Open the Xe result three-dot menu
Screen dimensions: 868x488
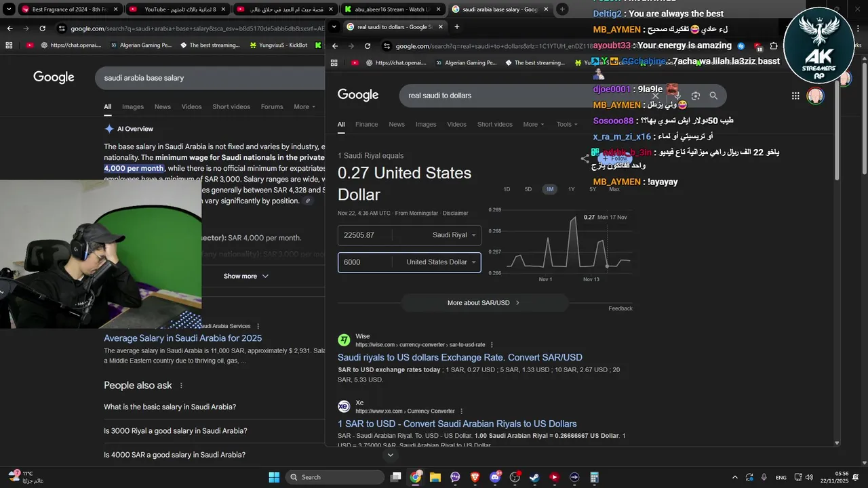click(462, 411)
